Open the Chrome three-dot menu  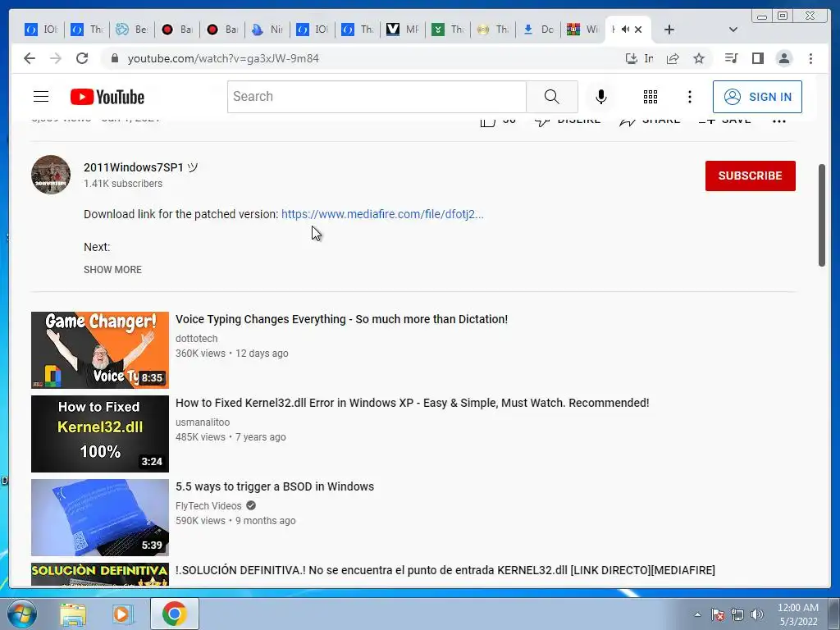[811, 58]
